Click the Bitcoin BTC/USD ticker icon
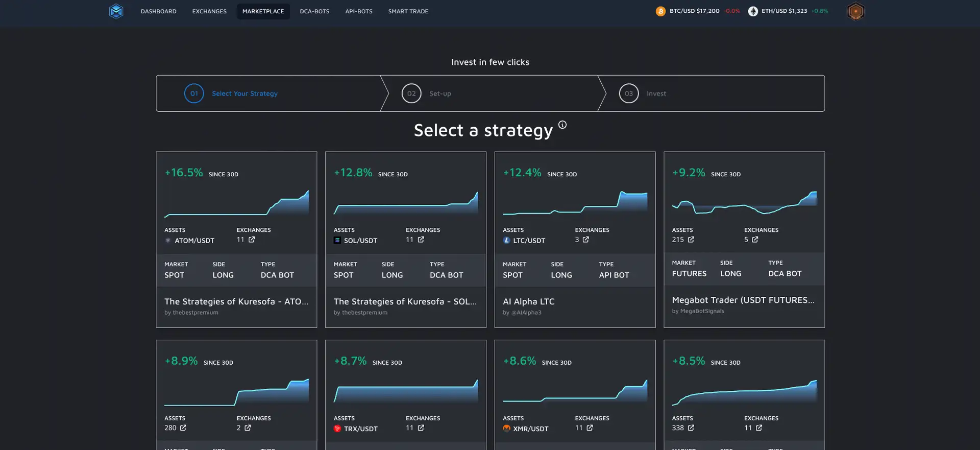This screenshot has height=450, width=980. [x=660, y=11]
